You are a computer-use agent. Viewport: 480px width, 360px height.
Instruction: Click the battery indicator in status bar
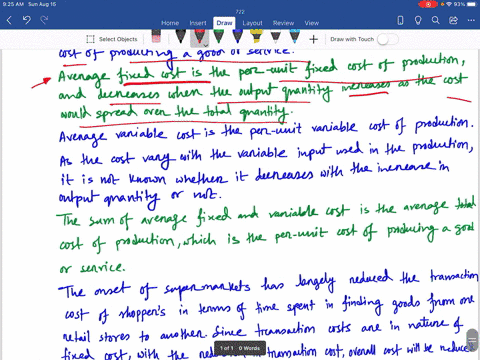tap(472, 4)
